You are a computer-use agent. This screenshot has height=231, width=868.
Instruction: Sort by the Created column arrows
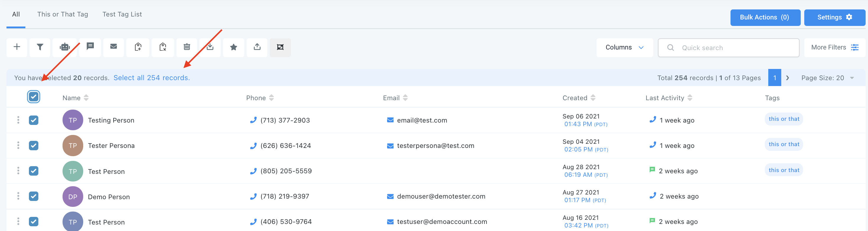(x=593, y=98)
